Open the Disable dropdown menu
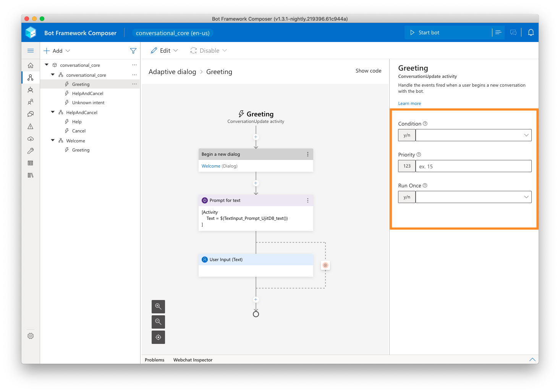Screen dimensions: 560x392 209,50
